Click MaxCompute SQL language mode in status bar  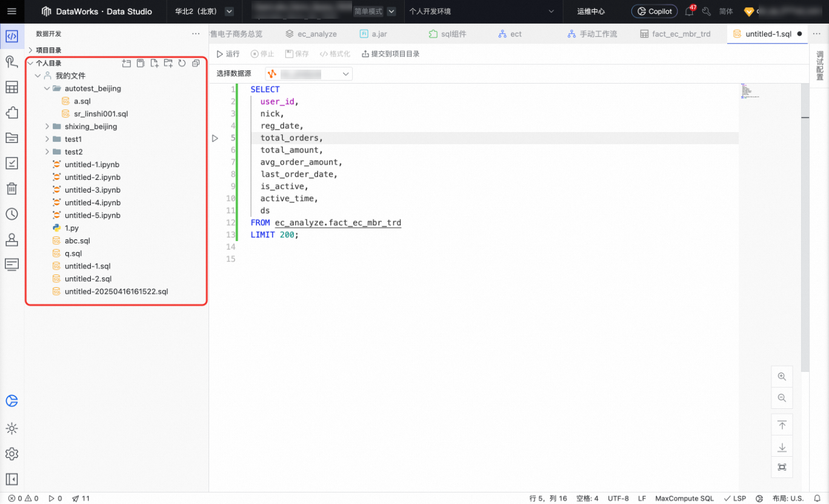point(684,499)
